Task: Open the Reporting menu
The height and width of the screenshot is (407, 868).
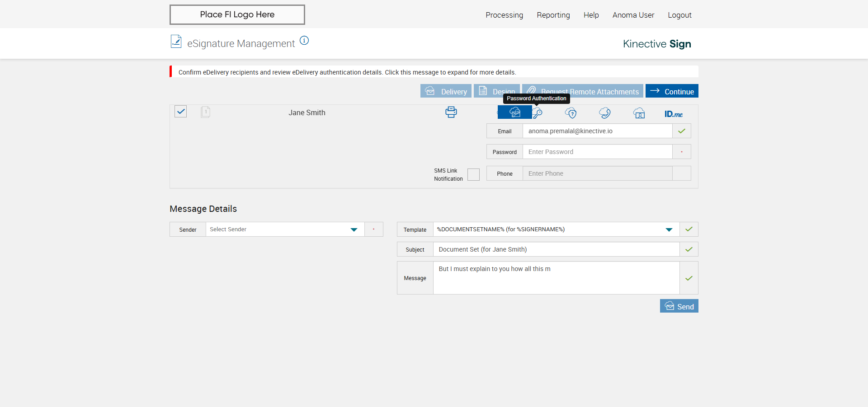Action: click(x=553, y=15)
